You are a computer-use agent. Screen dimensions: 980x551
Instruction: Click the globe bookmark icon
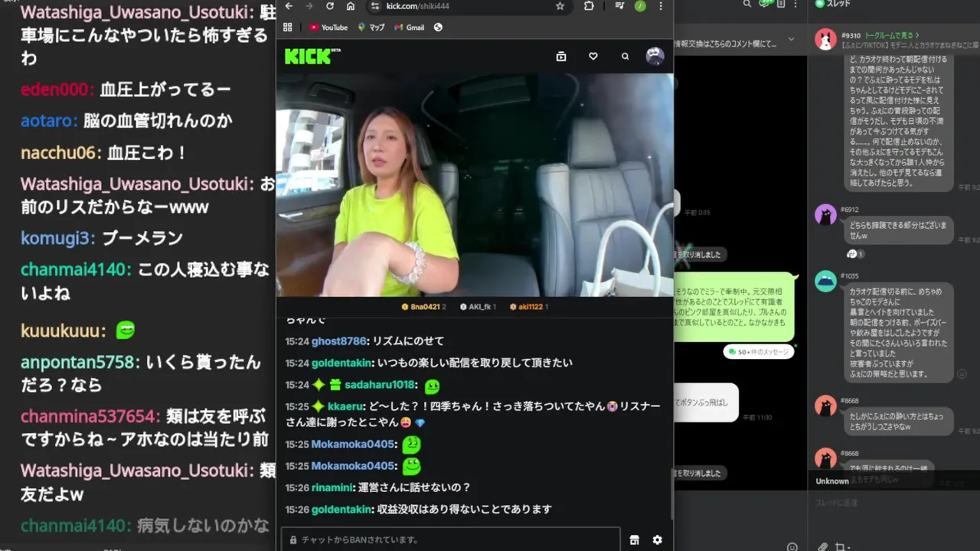[438, 28]
